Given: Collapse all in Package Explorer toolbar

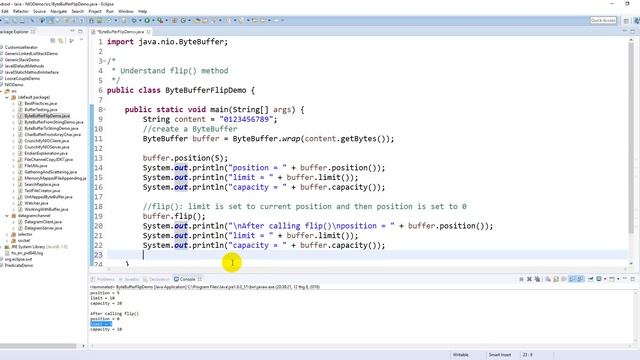Looking at the screenshot, I should pos(52,40).
